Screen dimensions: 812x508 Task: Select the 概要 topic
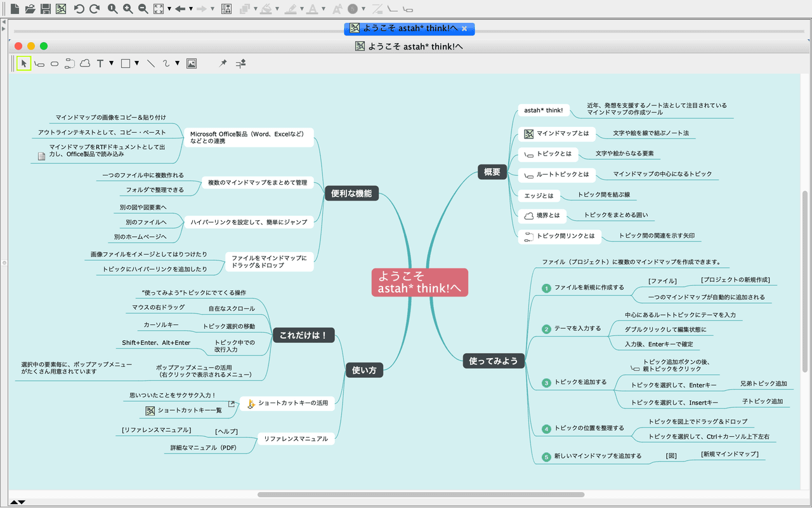tap(492, 171)
